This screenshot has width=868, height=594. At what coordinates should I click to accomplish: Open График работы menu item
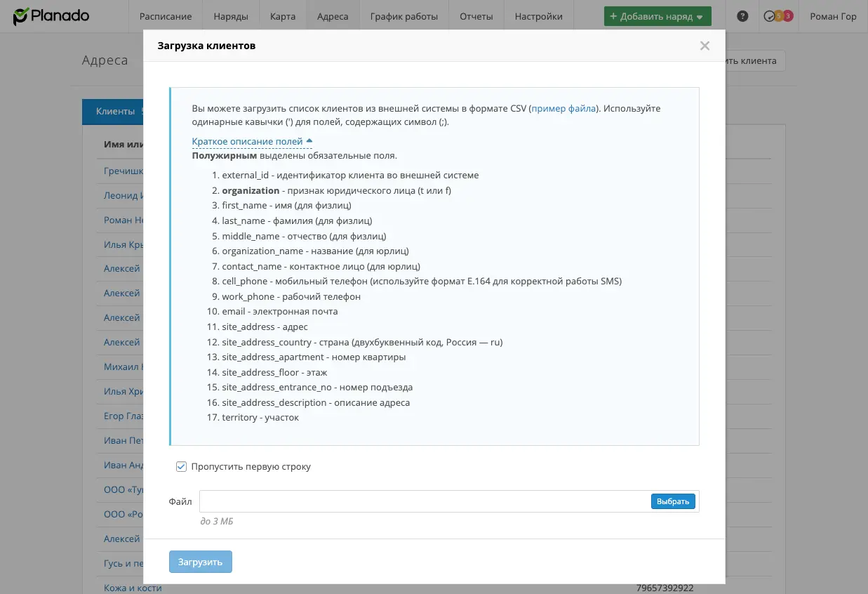click(x=404, y=16)
